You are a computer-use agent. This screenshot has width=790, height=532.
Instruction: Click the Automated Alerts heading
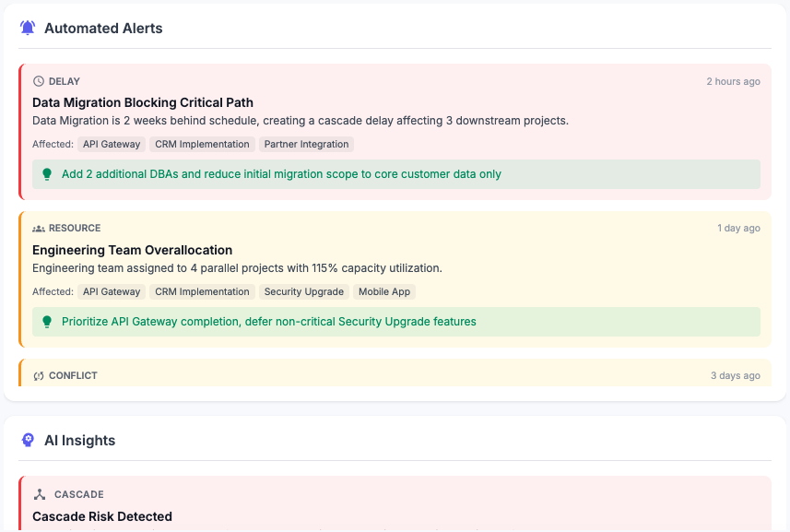[103, 29]
